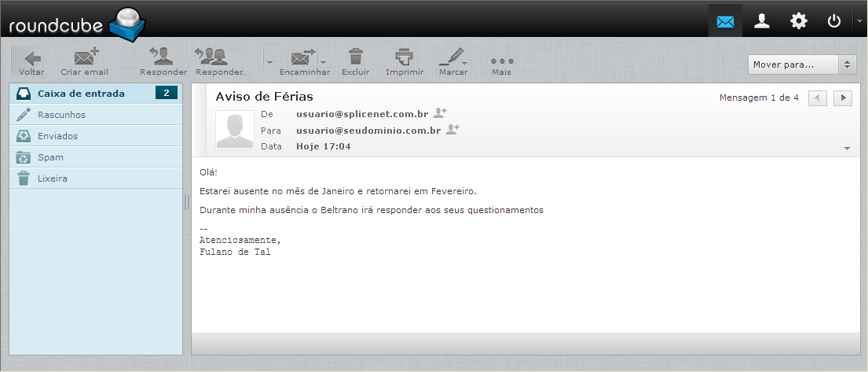Expand message headers with the small bottom-right arrow
This screenshot has width=868, height=372.
click(x=847, y=148)
